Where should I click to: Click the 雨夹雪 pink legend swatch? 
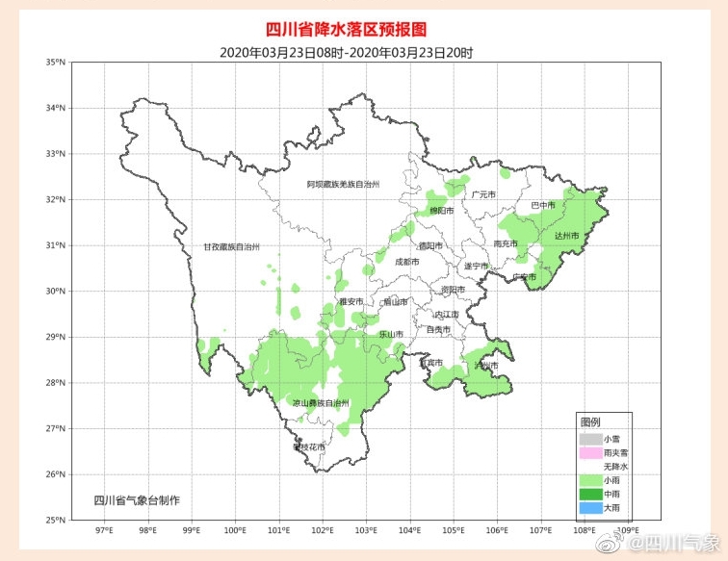click(x=589, y=452)
